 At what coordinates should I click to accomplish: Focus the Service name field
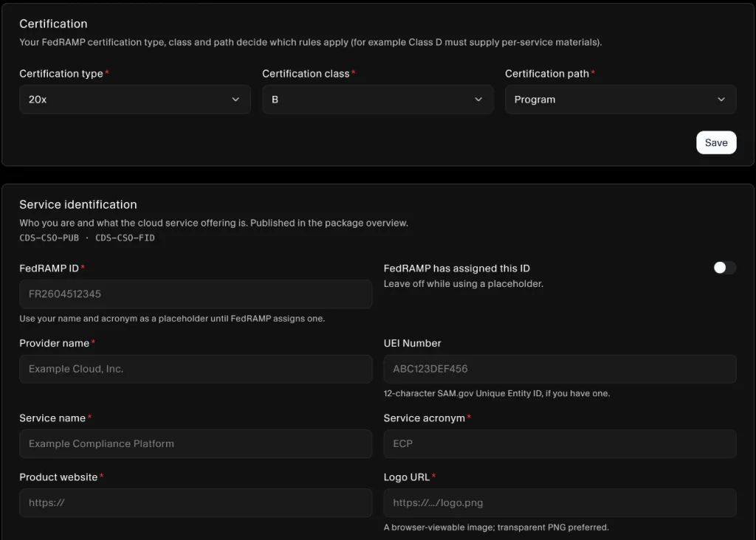(x=196, y=443)
